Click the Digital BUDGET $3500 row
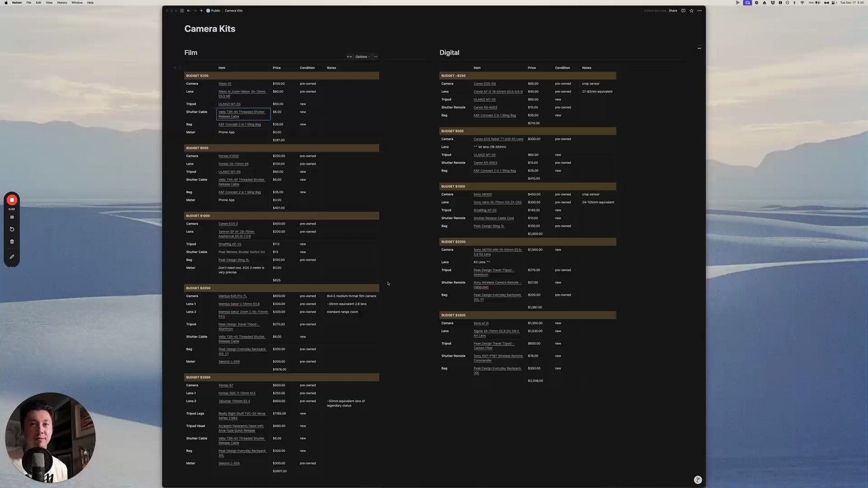 tap(528, 315)
